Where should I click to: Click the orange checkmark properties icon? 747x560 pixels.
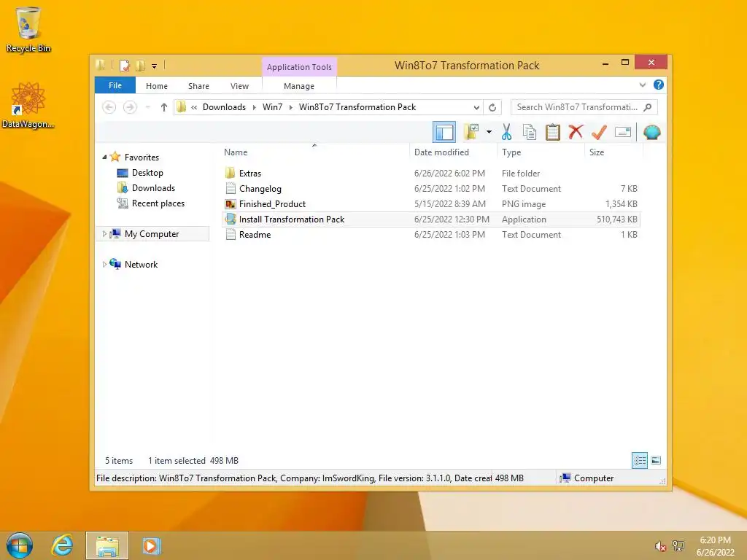click(x=599, y=132)
